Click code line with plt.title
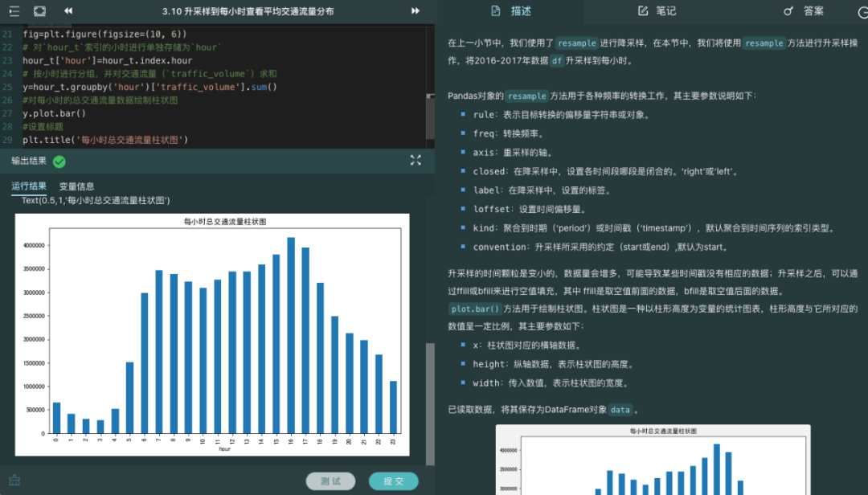The height and width of the screenshot is (495, 868). click(105, 140)
